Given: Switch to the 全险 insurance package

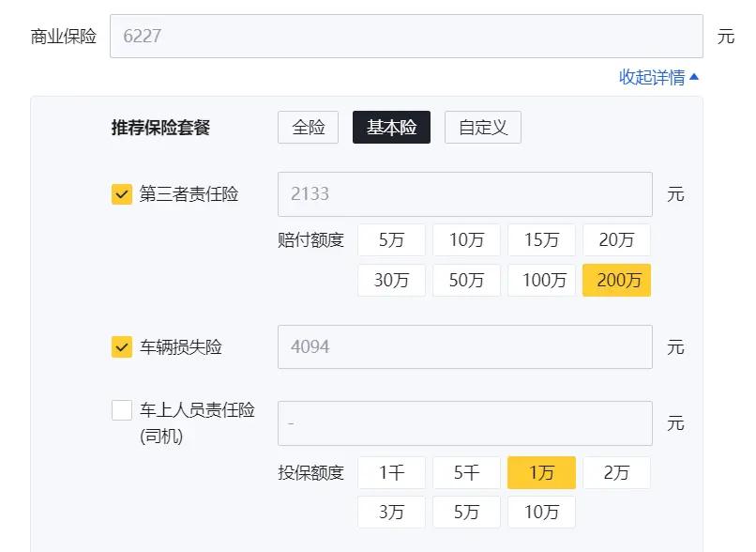Looking at the screenshot, I should (309, 127).
